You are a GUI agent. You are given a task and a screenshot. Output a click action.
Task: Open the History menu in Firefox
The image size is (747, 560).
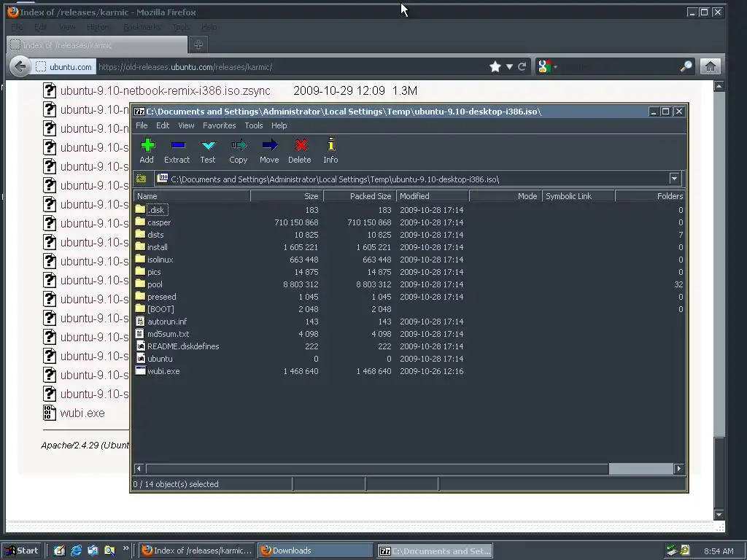[x=97, y=27]
